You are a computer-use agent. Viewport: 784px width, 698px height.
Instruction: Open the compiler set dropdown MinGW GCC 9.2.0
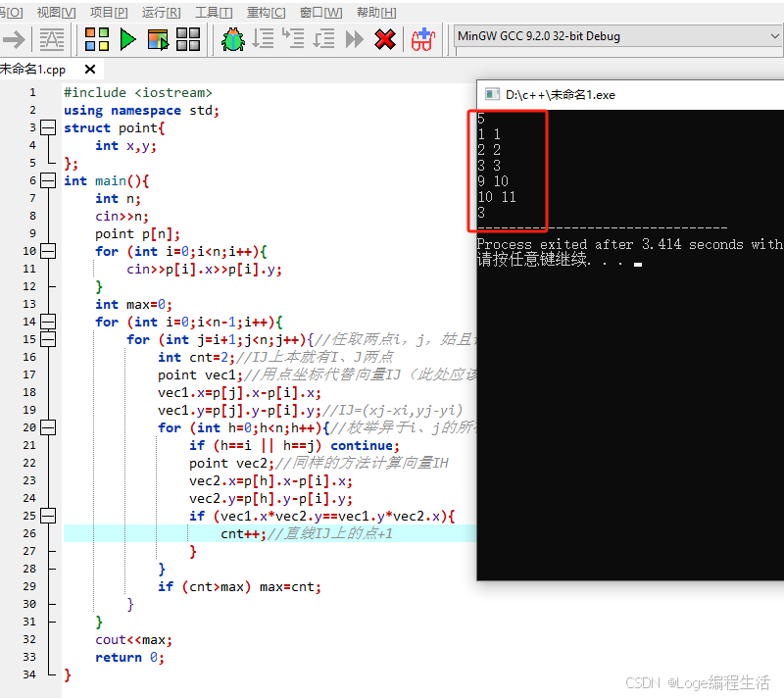618,36
